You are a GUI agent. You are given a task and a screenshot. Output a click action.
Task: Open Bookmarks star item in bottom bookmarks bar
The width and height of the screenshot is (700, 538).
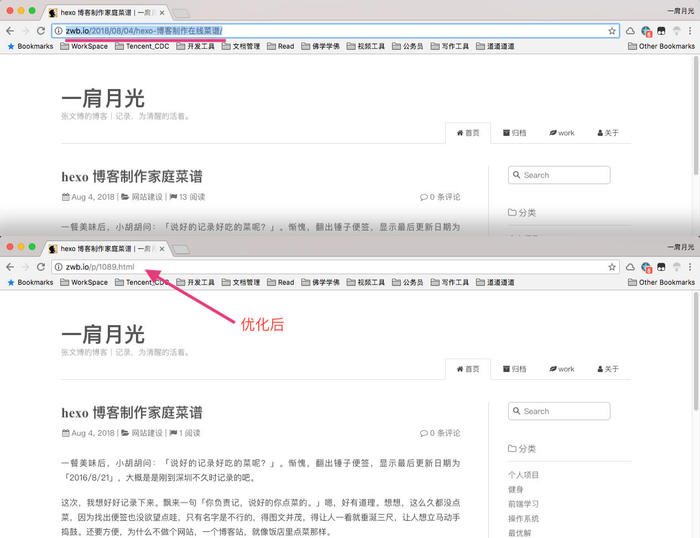coord(30,282)
